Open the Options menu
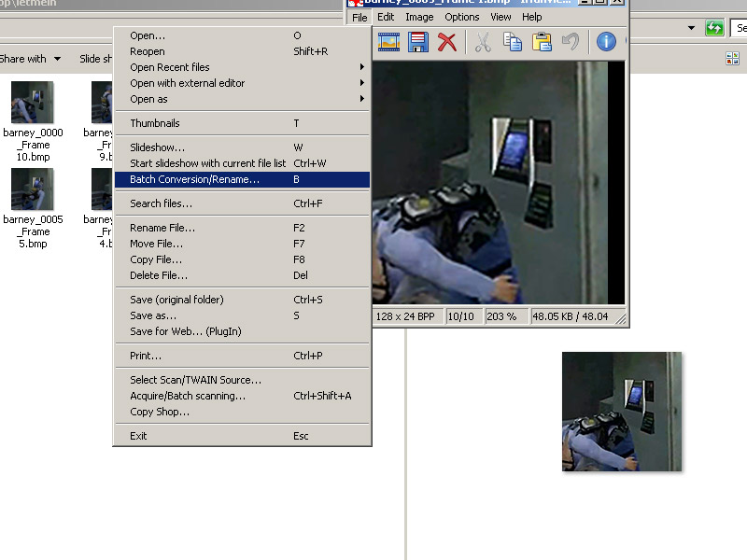Screen dimensions: 747x560 tap(461, 17)
